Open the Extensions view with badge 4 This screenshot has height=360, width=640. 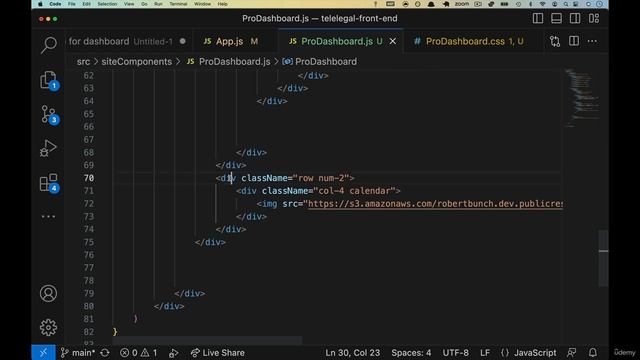click(x=49, y=183)
